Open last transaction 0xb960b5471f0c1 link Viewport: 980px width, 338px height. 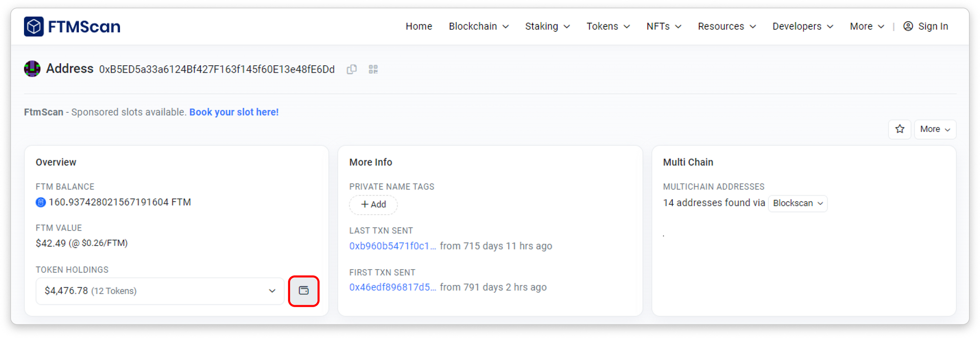[x=392, y=246]
